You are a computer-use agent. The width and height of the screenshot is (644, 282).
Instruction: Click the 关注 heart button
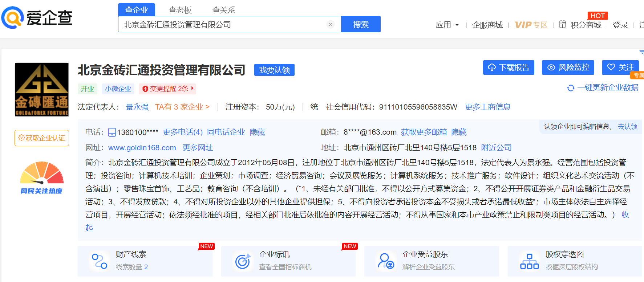620,68
